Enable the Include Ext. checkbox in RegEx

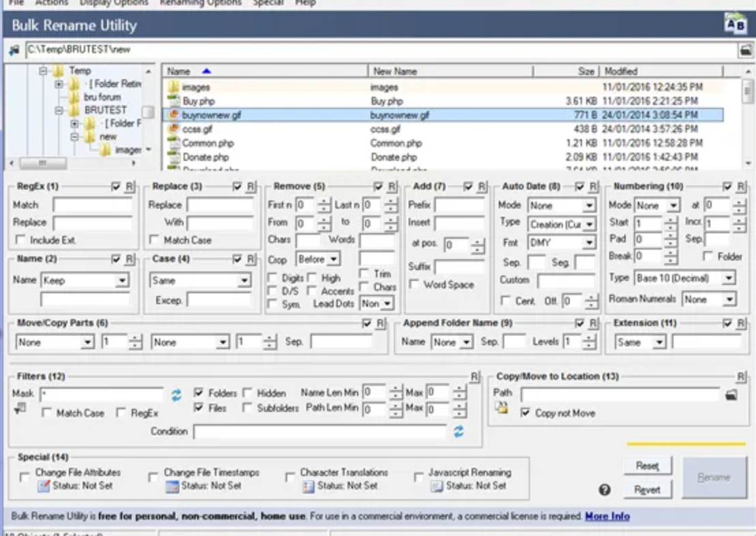(21, 240)
